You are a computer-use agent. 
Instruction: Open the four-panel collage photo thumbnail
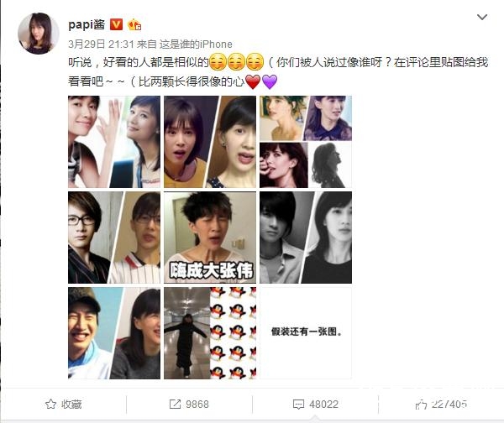coord(306,142)
